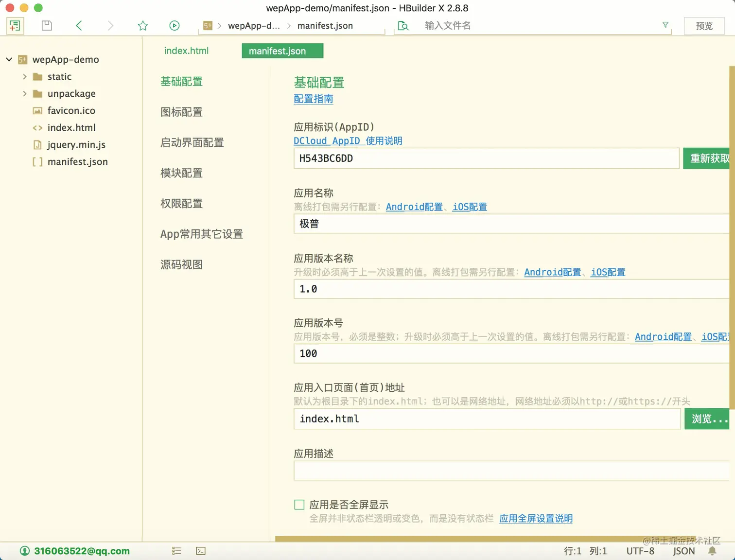Click the 预览 preview button

point(704,26)
